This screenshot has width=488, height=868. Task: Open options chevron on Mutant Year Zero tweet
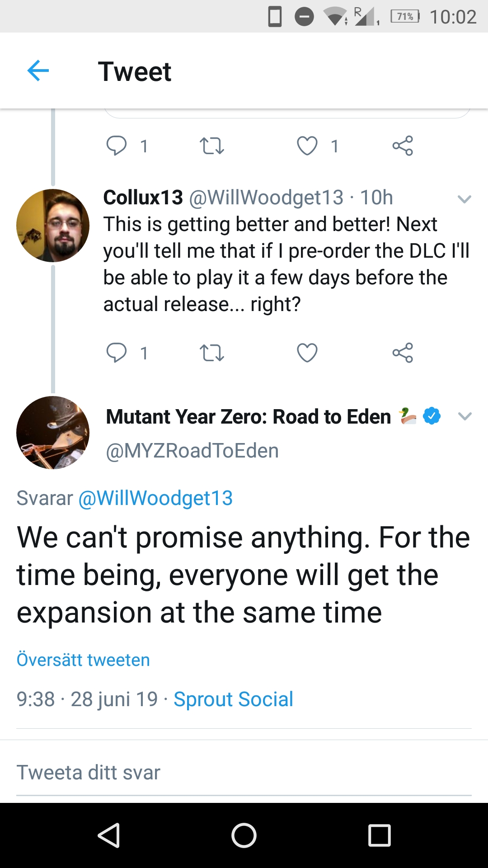(x=465, y=416)
